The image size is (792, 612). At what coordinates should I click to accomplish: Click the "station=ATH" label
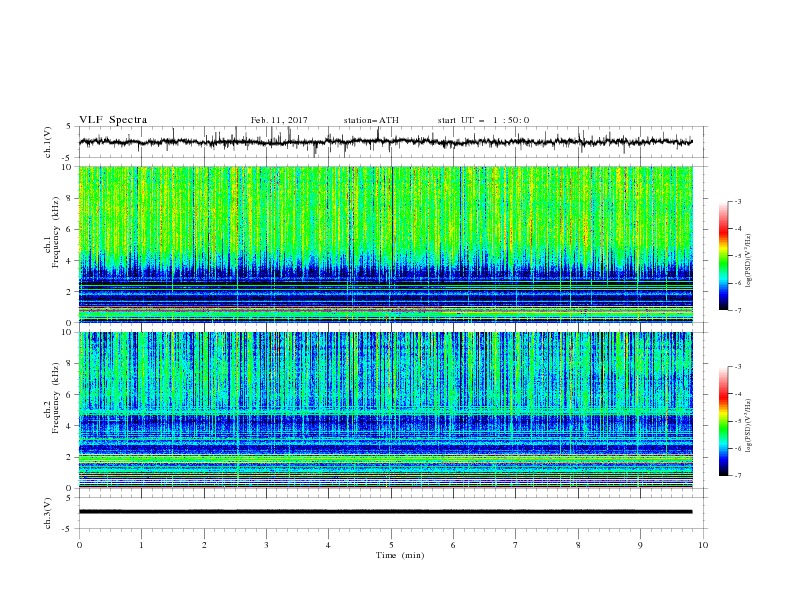click(371, 120)
